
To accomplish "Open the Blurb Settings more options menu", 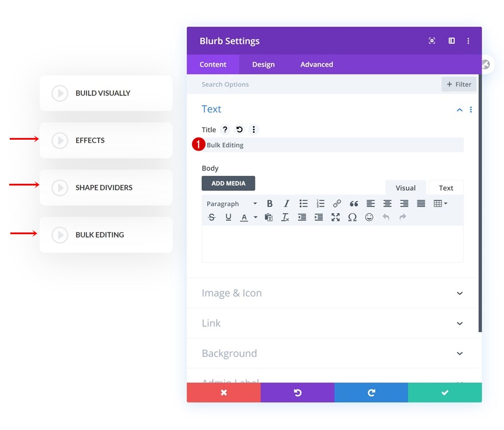I will pyautogui.click(x=468, y=41).
